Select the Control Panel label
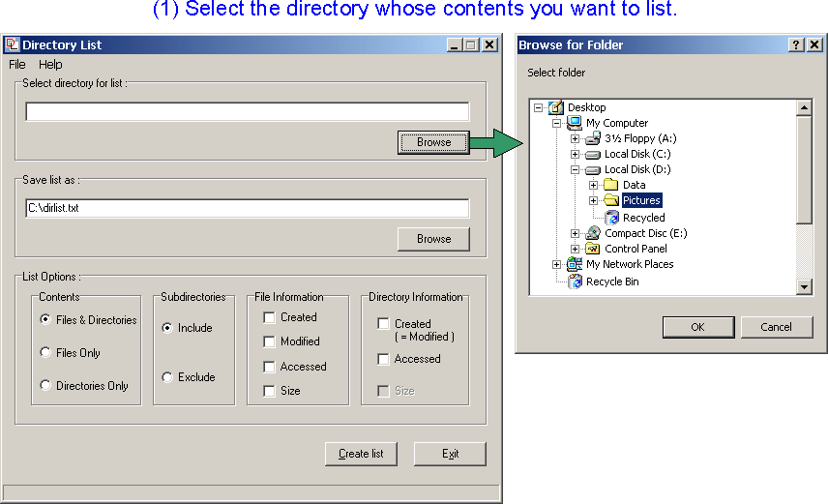The height and width of the screenshot is (504, 828). [636, 249]
